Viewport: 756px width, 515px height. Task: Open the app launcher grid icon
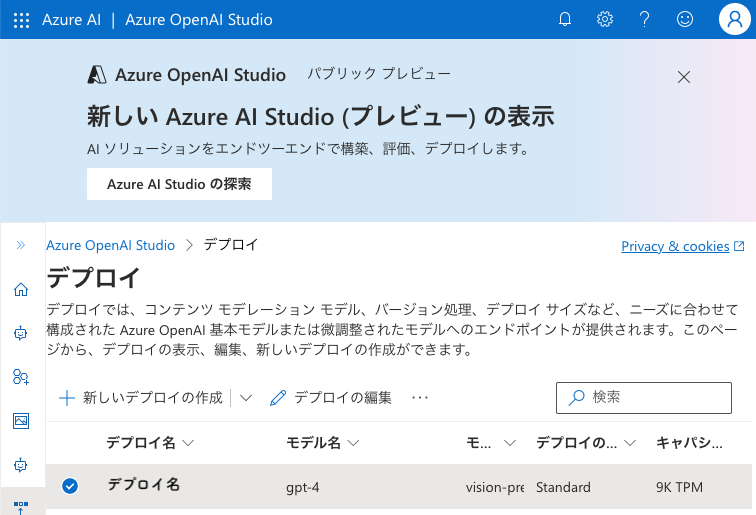point(21,20)
